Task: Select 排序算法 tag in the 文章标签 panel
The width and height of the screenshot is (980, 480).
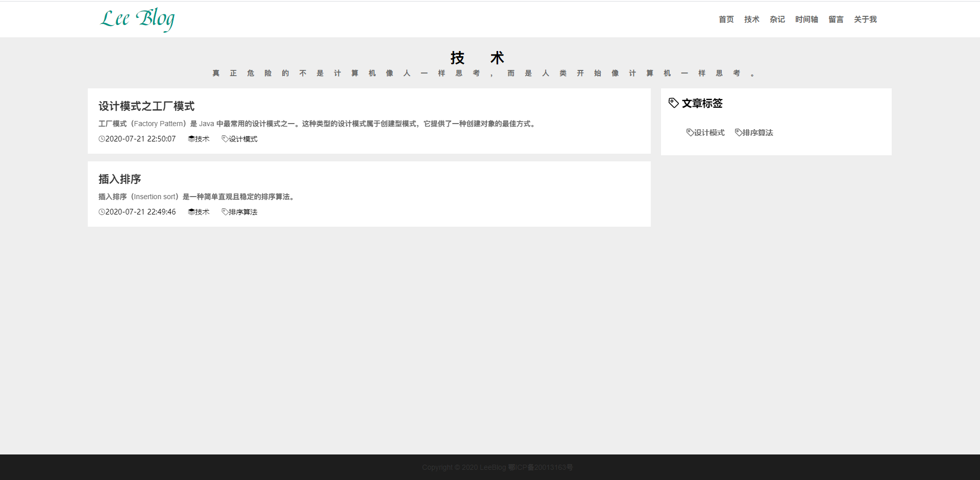Action: [x=754, y=133]
